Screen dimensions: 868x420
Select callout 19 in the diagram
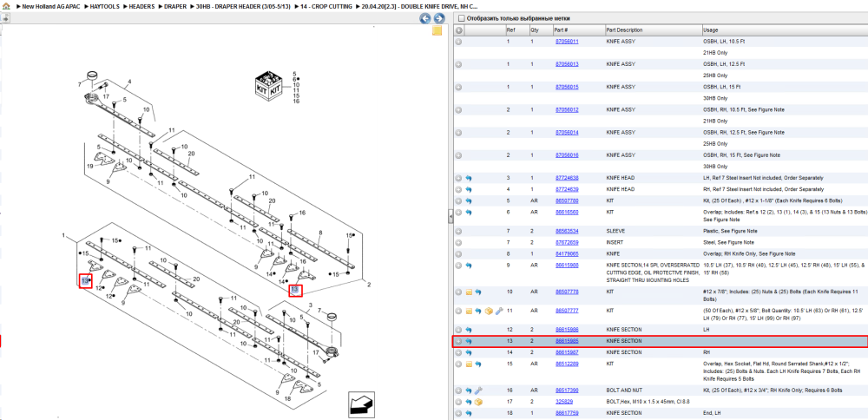[x=89, y=167]
